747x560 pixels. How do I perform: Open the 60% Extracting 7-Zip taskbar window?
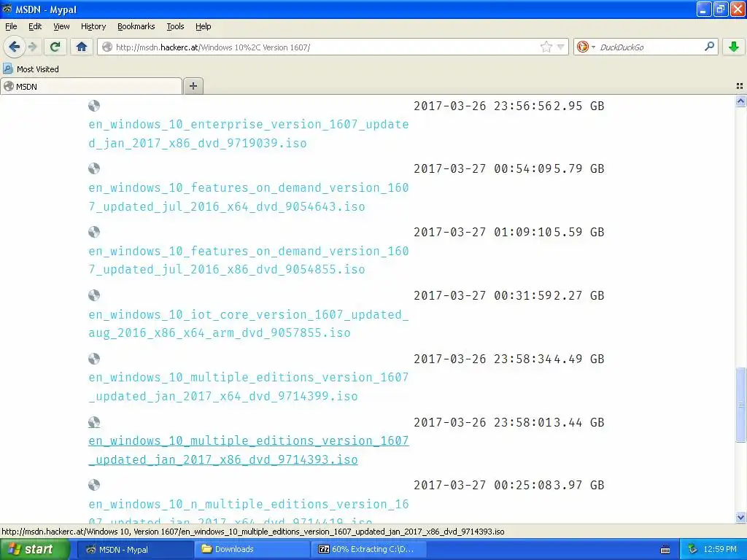(369, 549)
